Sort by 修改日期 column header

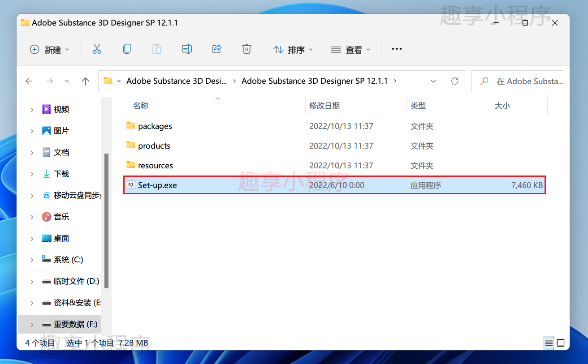coord(324,106)
